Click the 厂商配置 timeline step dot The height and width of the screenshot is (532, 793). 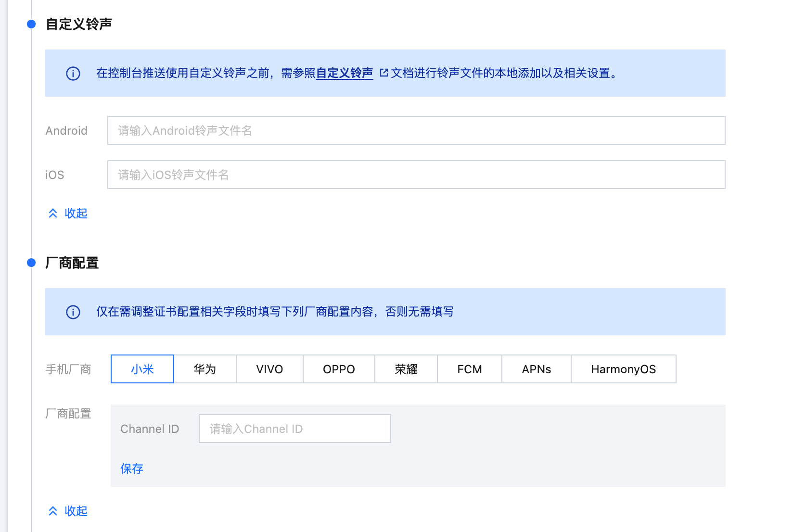[31, 263]
